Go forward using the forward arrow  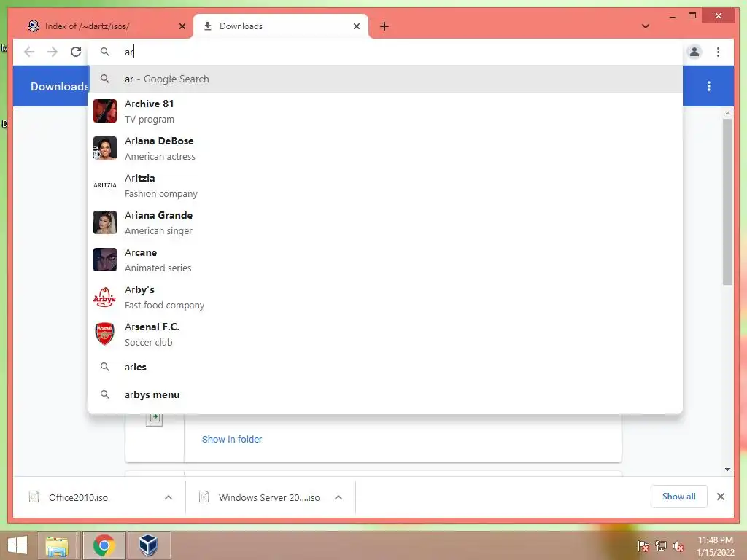pos(53,52)
